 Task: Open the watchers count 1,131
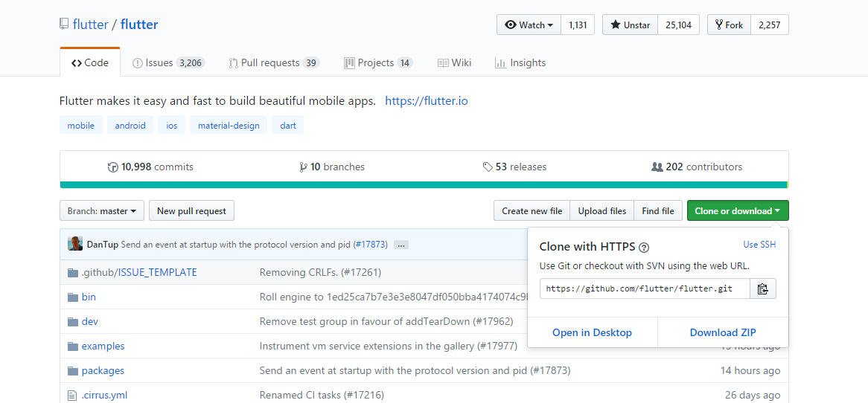coord(578,25)
